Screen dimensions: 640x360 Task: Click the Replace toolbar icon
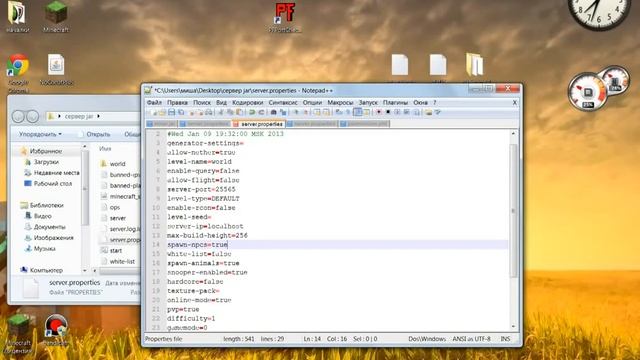(283, 112)
